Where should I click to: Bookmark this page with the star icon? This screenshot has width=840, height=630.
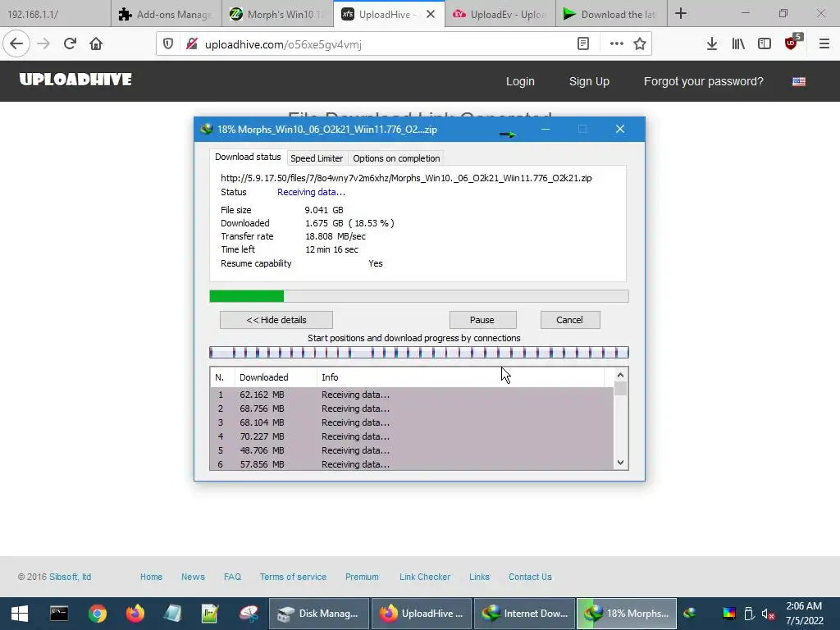tap(640, 44)
